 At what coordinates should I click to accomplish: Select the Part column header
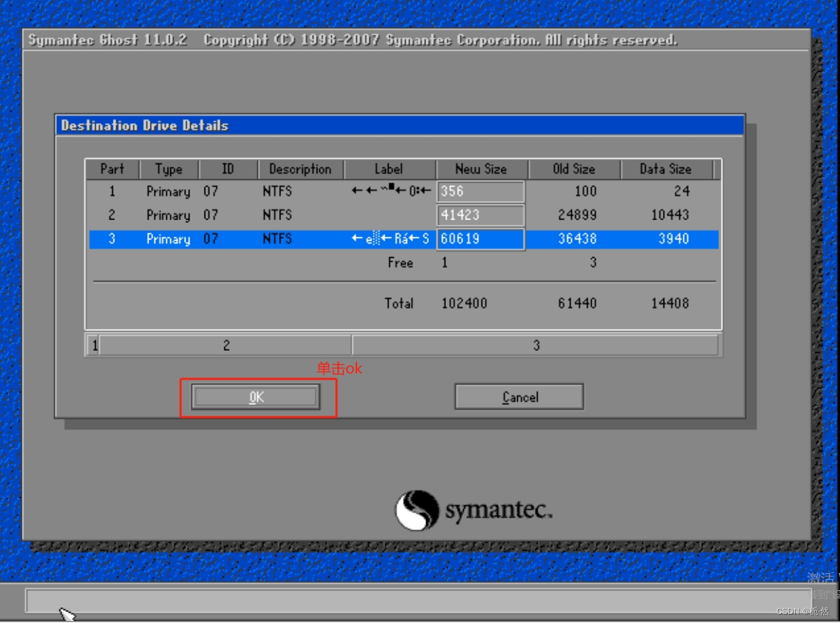pos(112,169)
